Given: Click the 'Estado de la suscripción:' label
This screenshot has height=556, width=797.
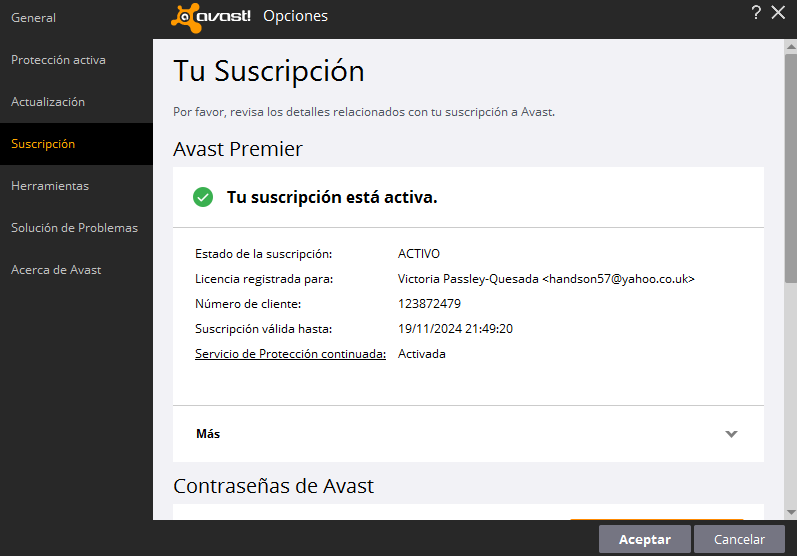Looking at the screenshot, I should [x=264, y=254].
